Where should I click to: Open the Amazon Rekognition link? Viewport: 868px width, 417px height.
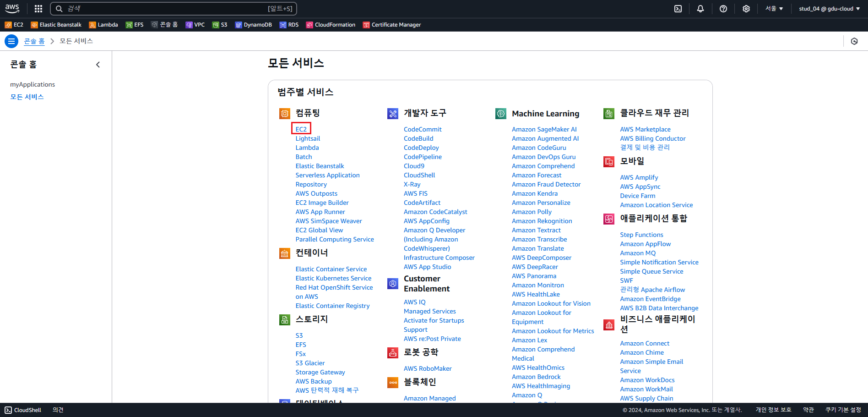[x=542, y=221]
